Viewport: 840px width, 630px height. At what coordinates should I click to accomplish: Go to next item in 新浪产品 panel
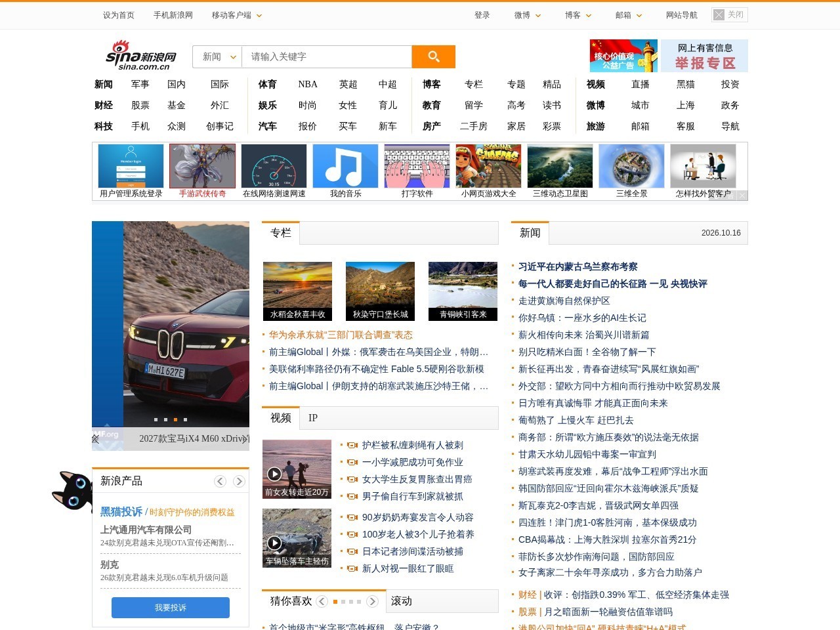point(239,481)
